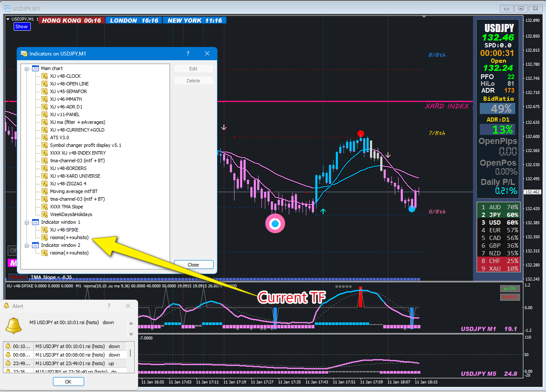Viewport: 546px width, 392px height.
Task: Collapse the Main chart tree node
Action: pos(27,68)
